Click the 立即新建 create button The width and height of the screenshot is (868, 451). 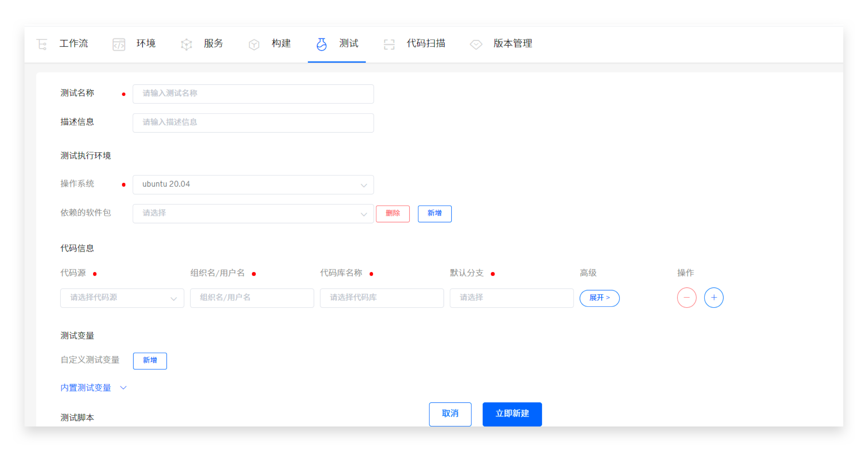pyautogui.click(x=512, y=414)
